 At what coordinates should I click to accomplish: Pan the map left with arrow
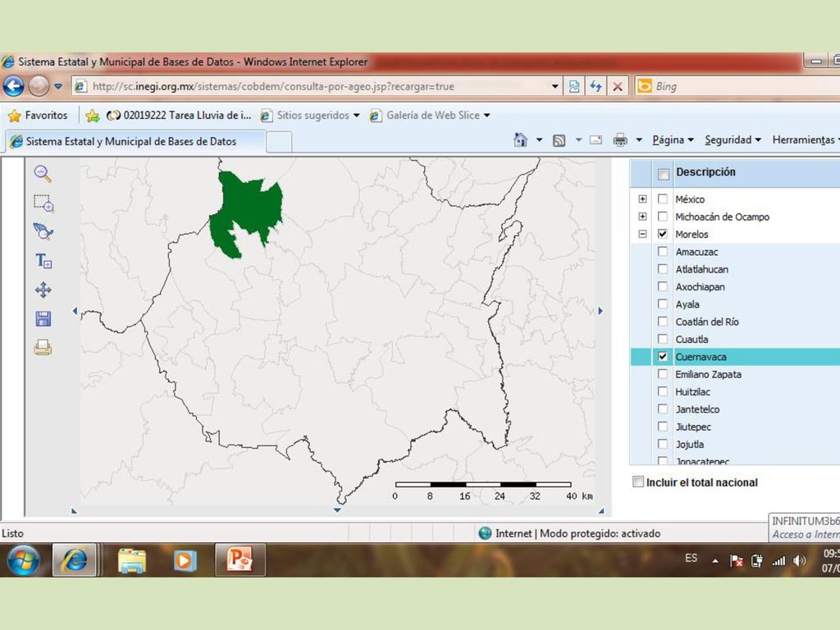75,311
